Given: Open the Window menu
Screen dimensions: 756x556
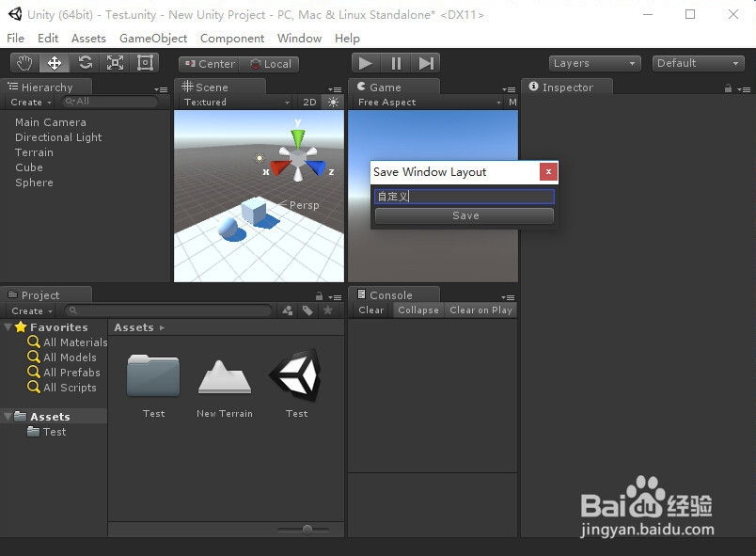Looking at the screenshot, I should [299, 38].
